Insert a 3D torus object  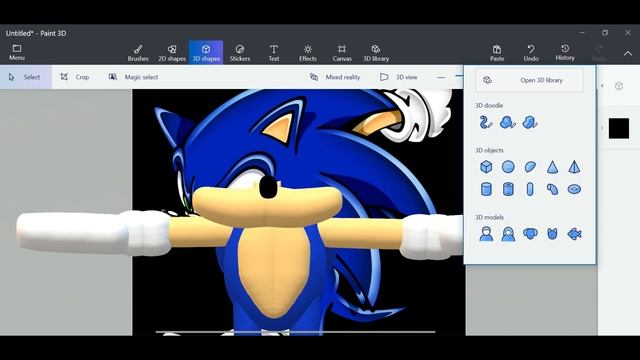point(574,189)
